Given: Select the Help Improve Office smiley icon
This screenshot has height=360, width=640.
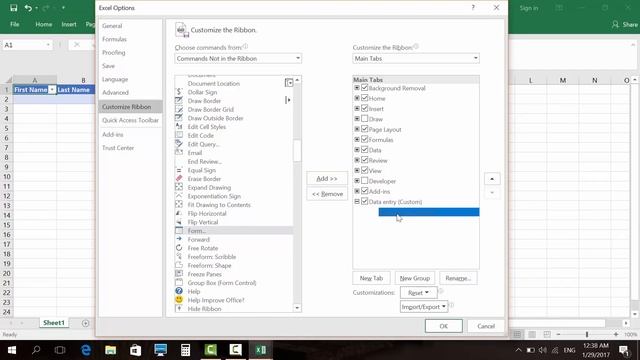Looking at the screenshot, I should coord(179,300).
